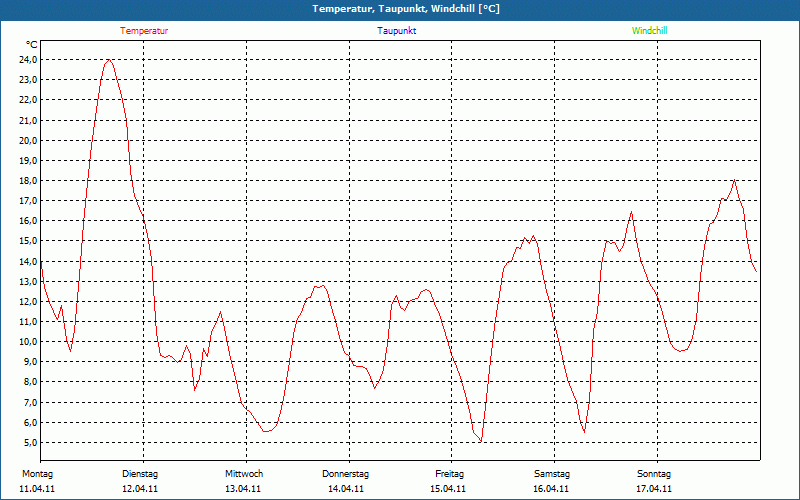Click the 13,0 axis value
Image resolution: width=800 pixels, height=500 pixels.
pos(28,281)
